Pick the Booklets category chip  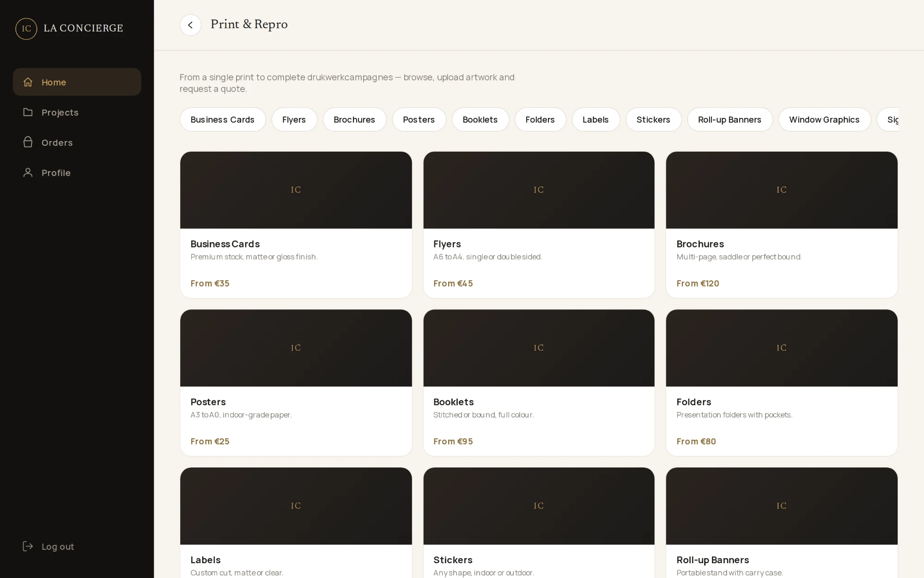click(x=480, y=119)
